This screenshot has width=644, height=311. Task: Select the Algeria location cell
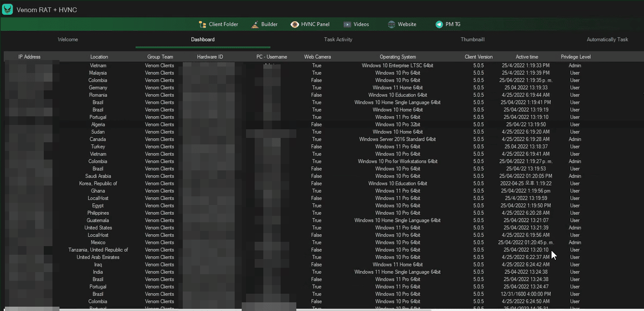[98, 124]
